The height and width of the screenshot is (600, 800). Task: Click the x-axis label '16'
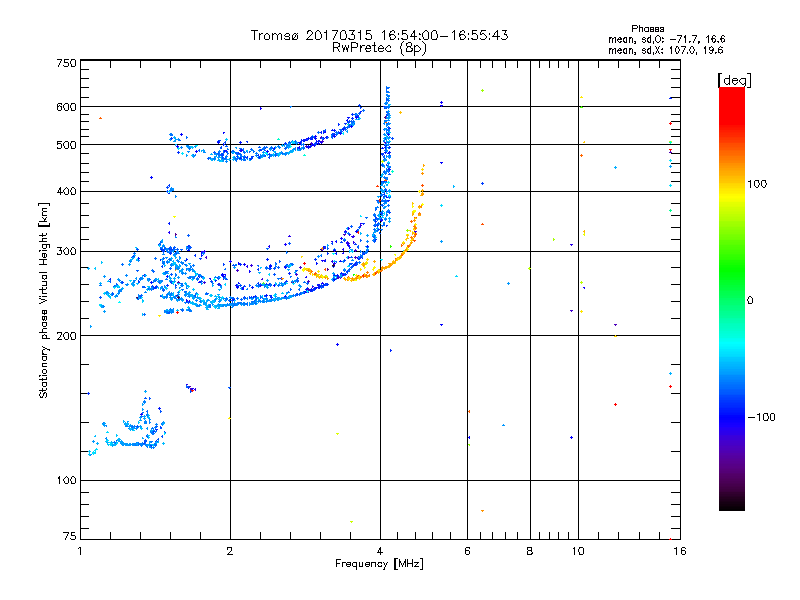point(680,551)
